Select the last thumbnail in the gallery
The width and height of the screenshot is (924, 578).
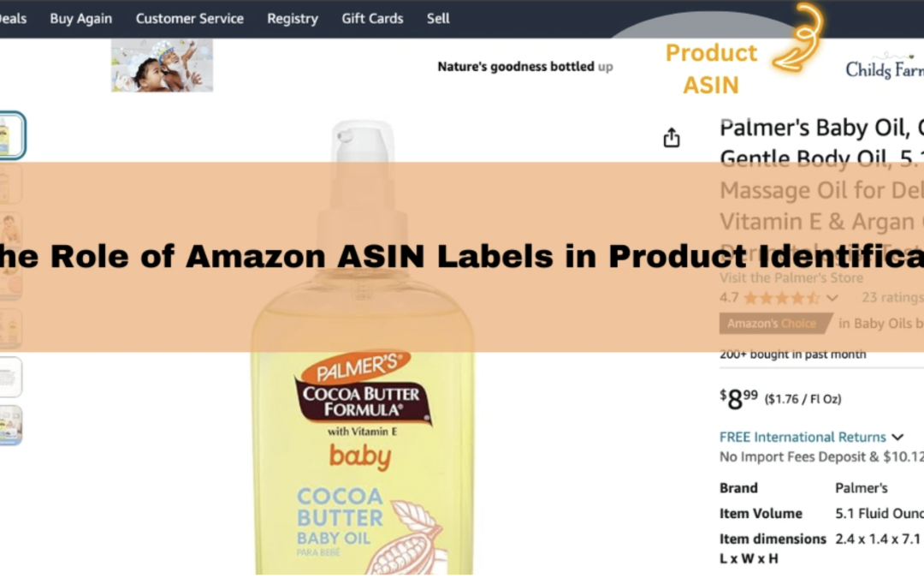pyautogui.click(x=10, y=426)
